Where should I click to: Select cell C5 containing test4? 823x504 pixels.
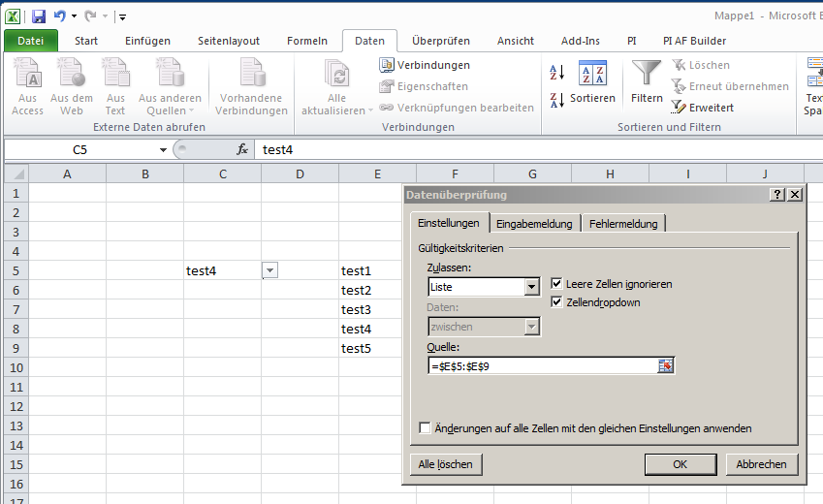[223, 270]
